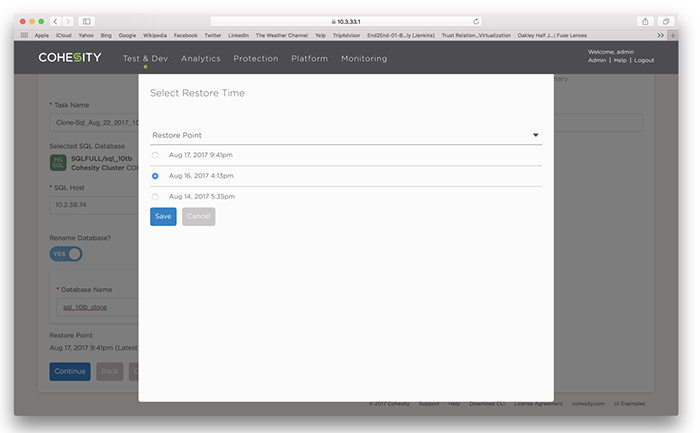Click Safari forward arrow button

pyautogui.click(x=68, y=21)
